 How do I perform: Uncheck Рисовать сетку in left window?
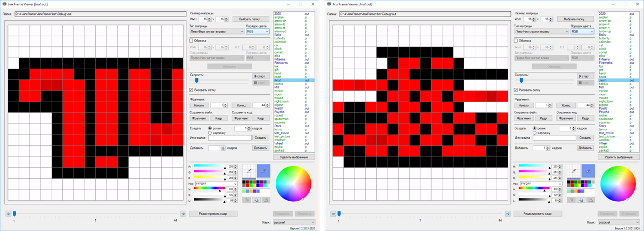[192, 90]
